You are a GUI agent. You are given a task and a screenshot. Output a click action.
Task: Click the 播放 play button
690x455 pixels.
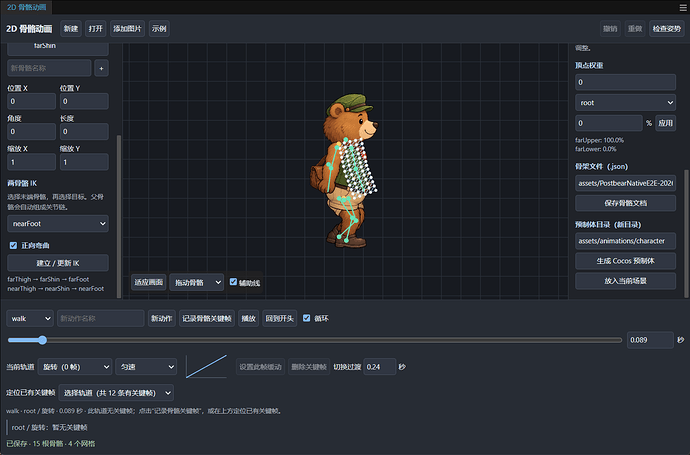(x=248, y=319)
